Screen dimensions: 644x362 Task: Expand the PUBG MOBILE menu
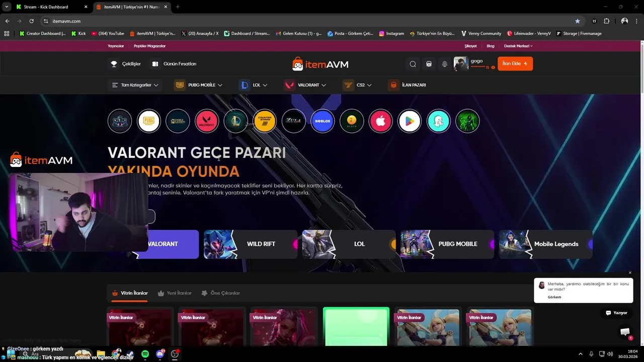pos(199,85)
